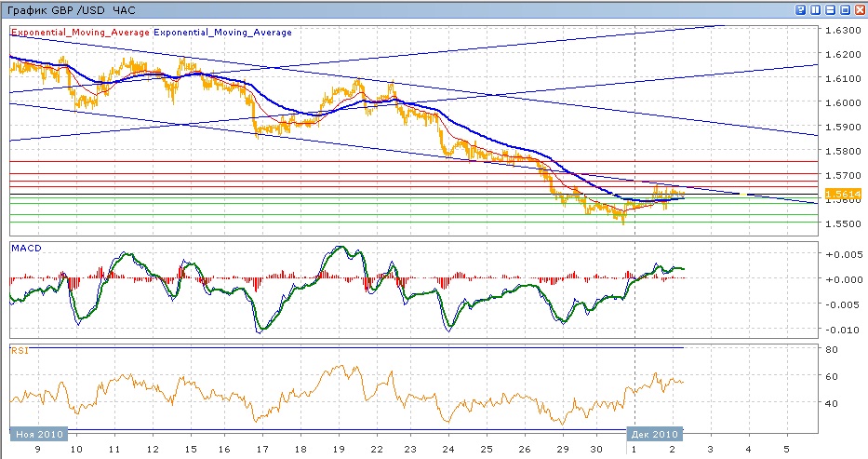Click the -0.005 MACD scale value
Viewport: 868px width, 459px height.
click(843, 304)
